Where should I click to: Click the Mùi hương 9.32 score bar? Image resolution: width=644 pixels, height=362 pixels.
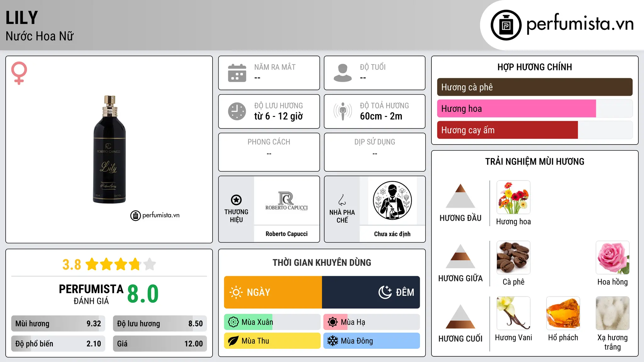tap(58, 323)
